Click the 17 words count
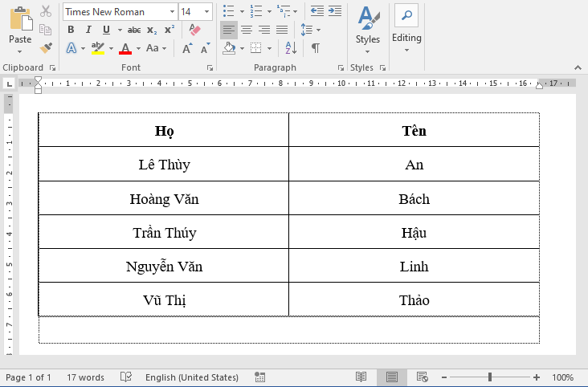 [85, 377]
